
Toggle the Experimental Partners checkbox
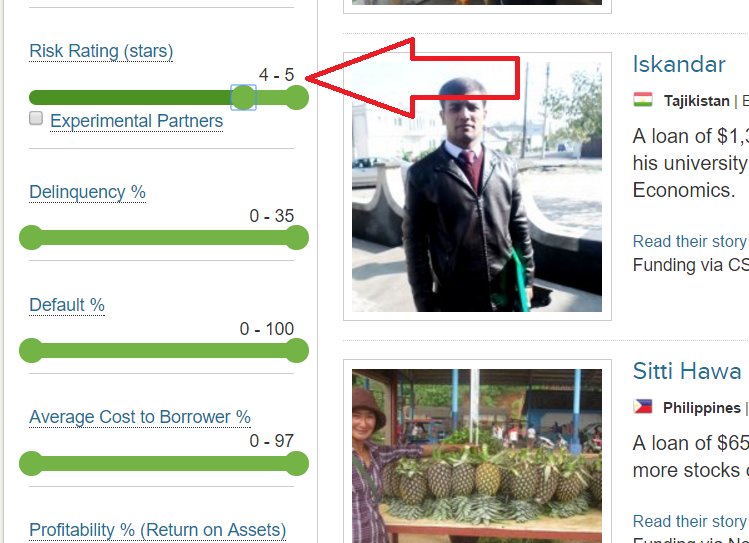click(36, 118)
